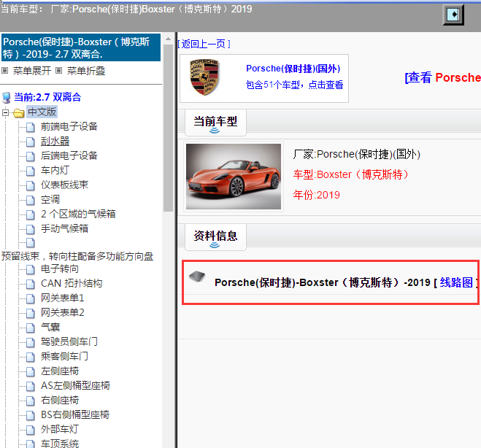
Task: Open 预留线束，转向柱配备多功能方向盘 entry
Action: 77,256
